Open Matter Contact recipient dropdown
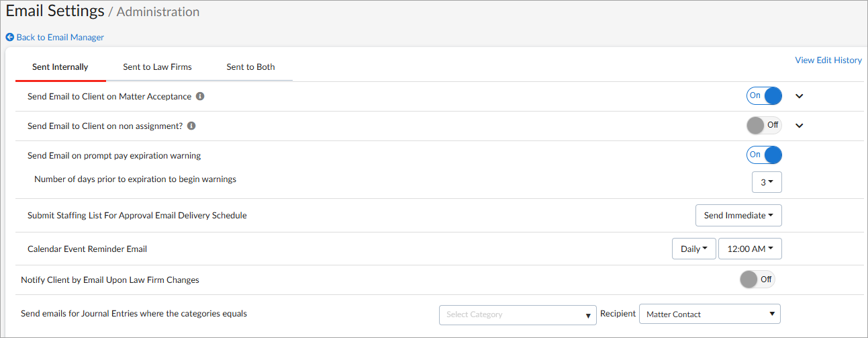This screenshot has width=868, height=338. coord(710,314)
